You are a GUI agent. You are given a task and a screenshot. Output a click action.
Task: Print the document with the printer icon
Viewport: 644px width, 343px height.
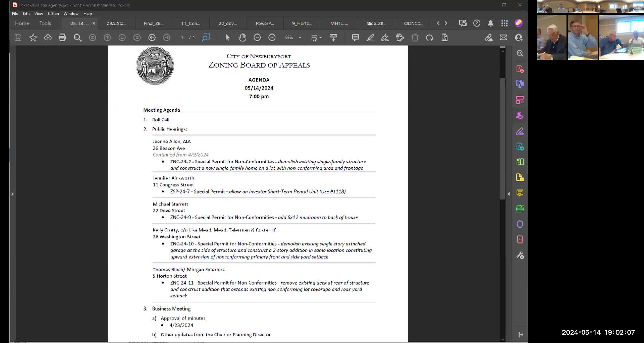coord(62,38)
